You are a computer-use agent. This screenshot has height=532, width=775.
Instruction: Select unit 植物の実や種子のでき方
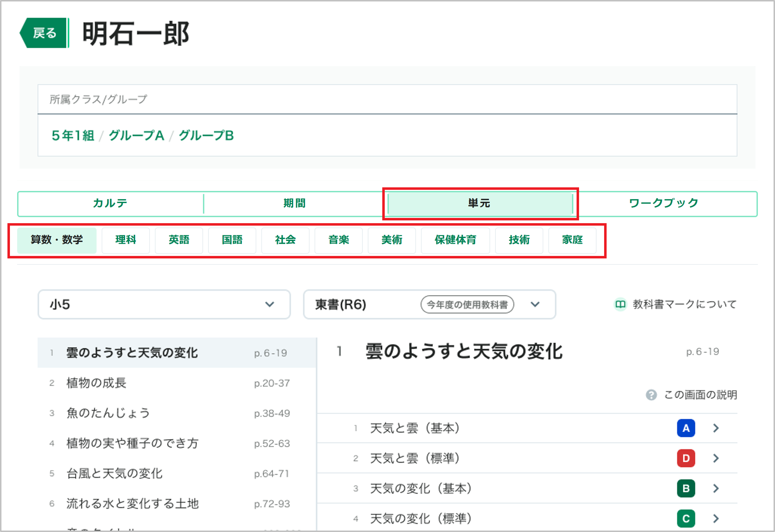pos(177,443)
